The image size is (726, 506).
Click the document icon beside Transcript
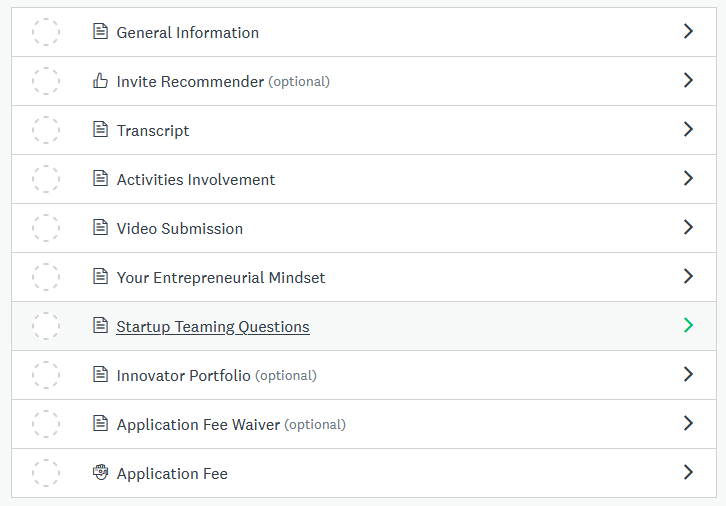(x=100, y=130)
